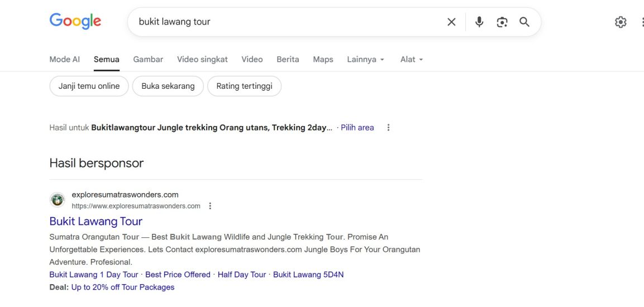
Task: Start voice search with microphone icon
Action: tap(479, 22)
